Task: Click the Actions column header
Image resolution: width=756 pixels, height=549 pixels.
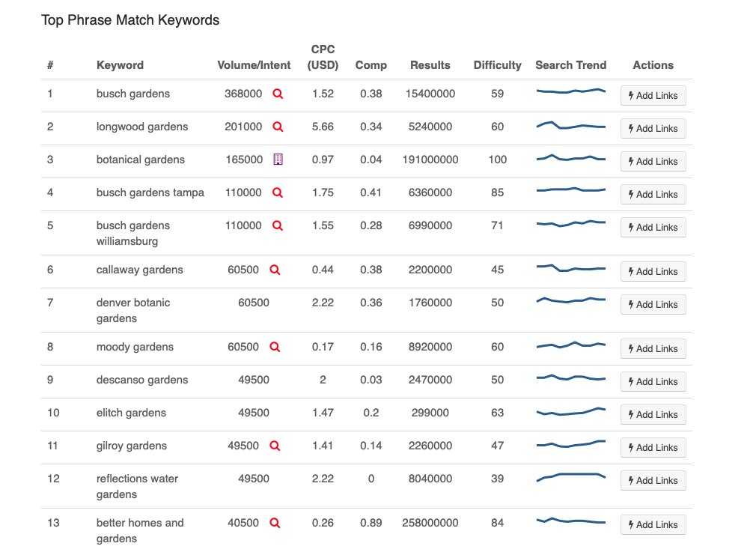Action: click(x=653, y=65)
